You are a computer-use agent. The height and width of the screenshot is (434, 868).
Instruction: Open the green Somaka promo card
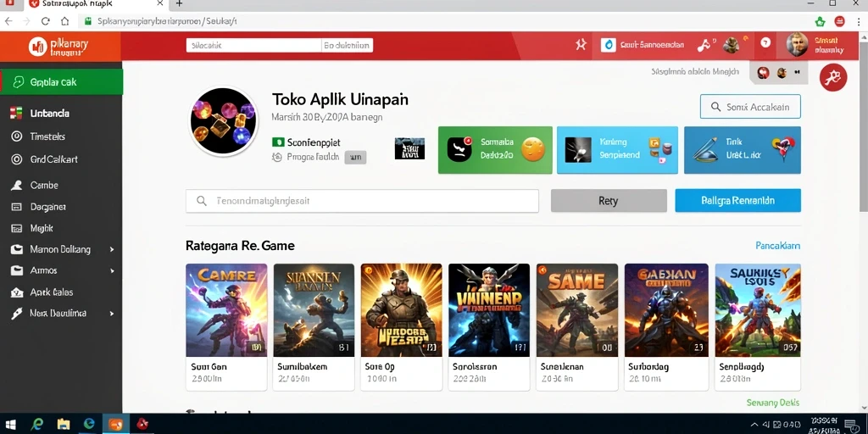click(x=495, y=150)
